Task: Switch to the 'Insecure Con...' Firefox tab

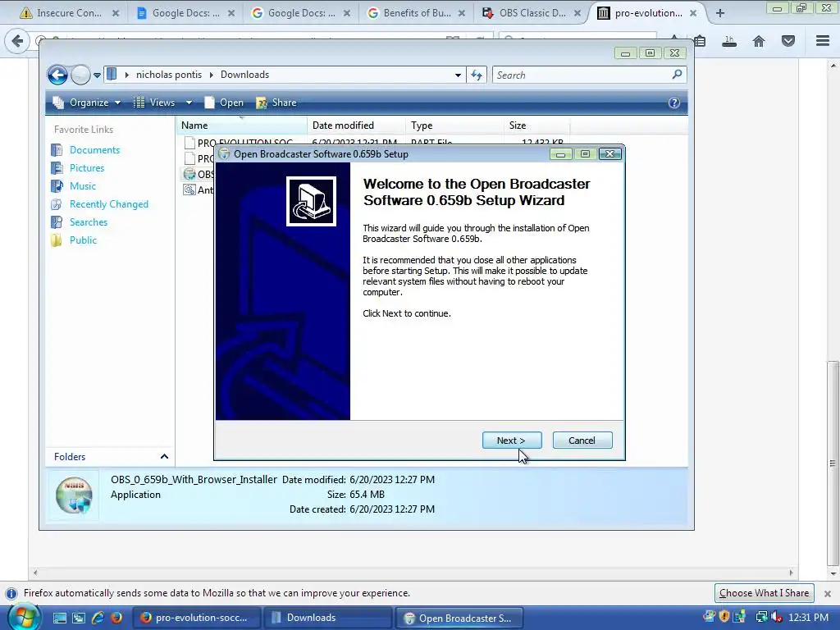Action: pyautogui.click(x=70, y=13)
